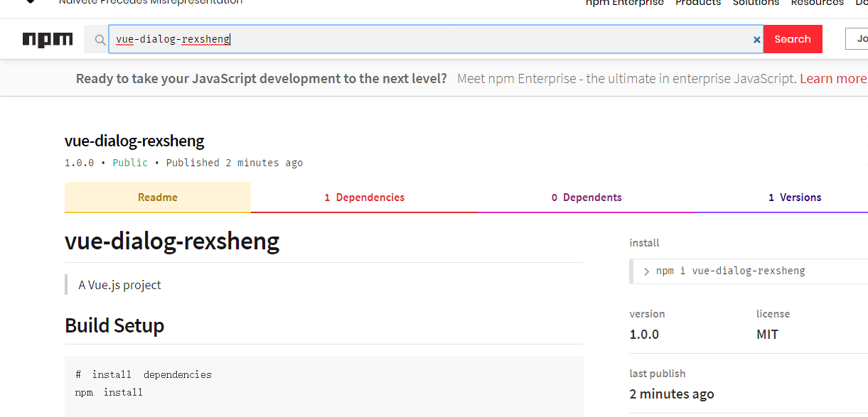Click the Build Setup heading
This screenshot has width=868, height=417.
[x=114, y=325]
